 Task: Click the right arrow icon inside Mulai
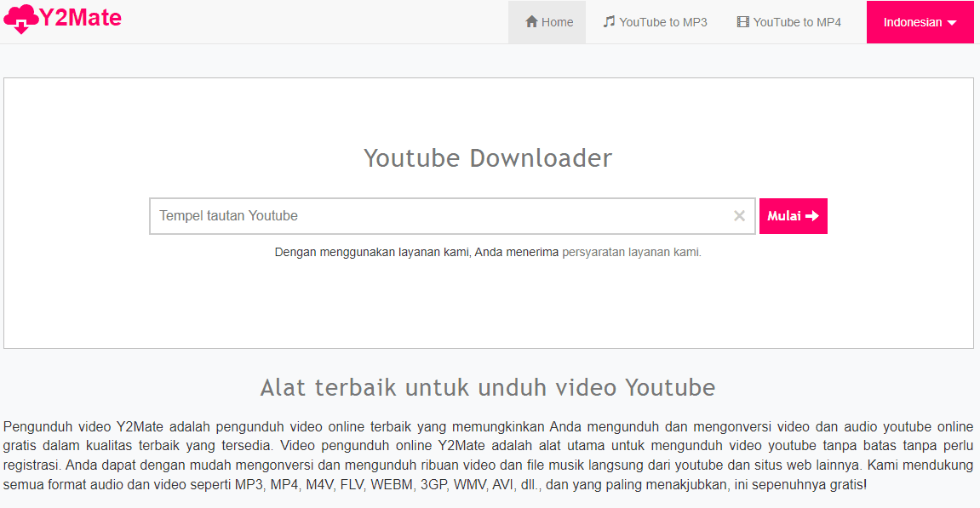(812, 216)
